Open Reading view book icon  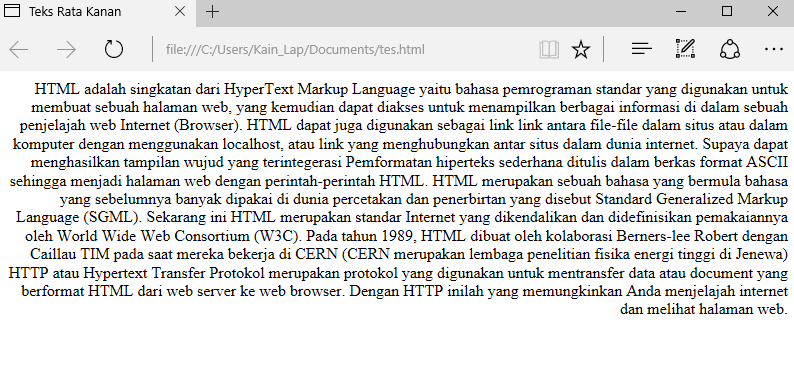549,50
